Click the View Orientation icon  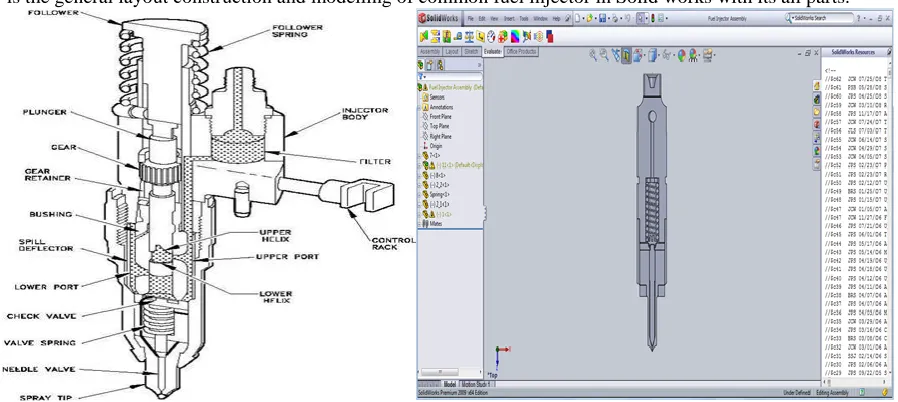[x=637, y=55]
